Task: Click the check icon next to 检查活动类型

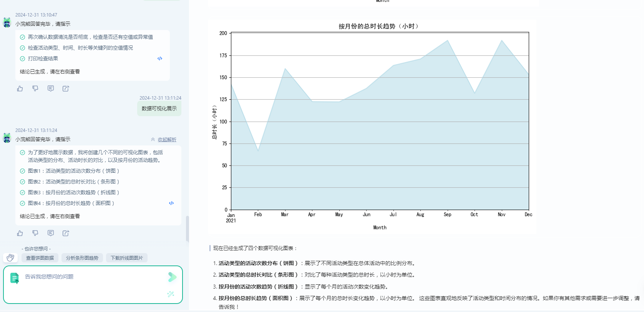Action: (23, 48)
